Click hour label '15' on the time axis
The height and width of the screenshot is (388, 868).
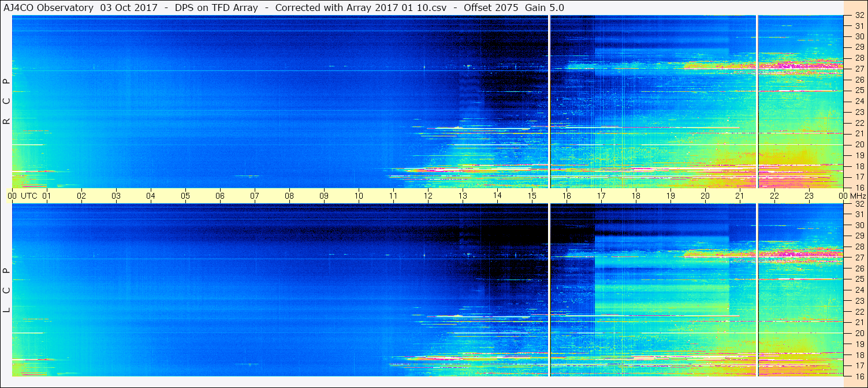pos(532,196)
